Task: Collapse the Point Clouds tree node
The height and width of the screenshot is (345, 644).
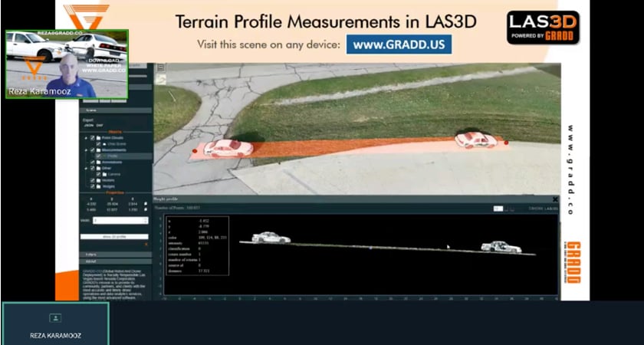Action: pyautogui.click(x=86, y=138)
